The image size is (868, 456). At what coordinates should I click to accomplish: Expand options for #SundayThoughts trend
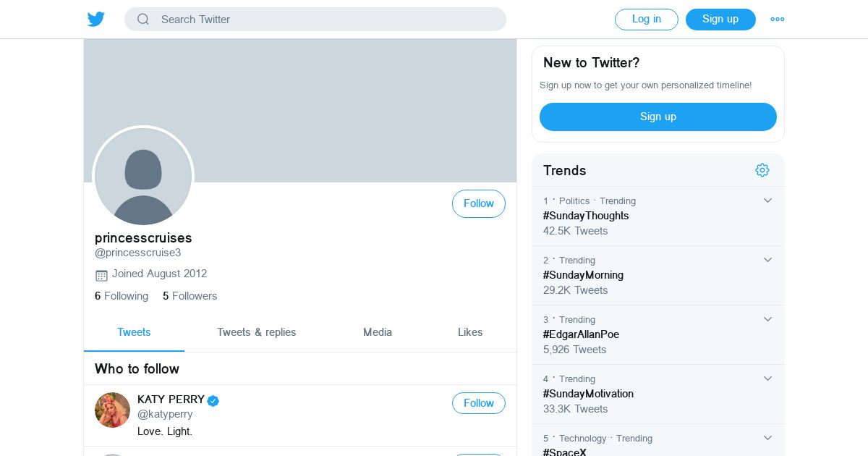(x=768, y=200)
